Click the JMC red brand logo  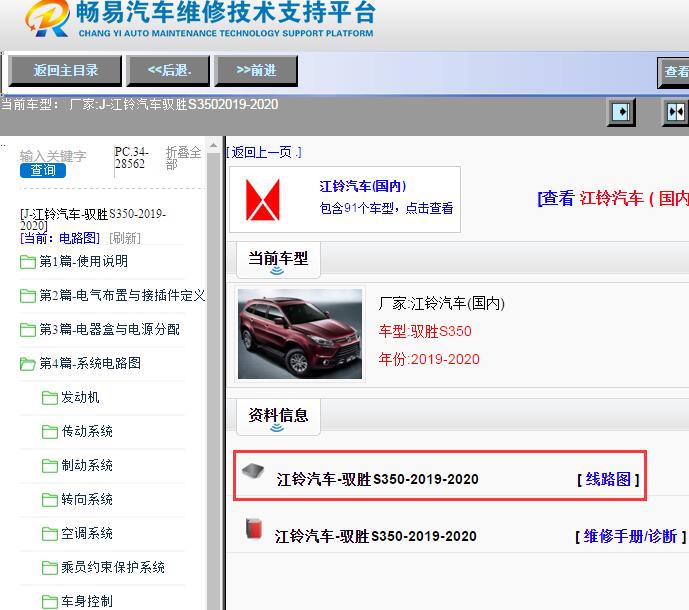coord(264,198)
